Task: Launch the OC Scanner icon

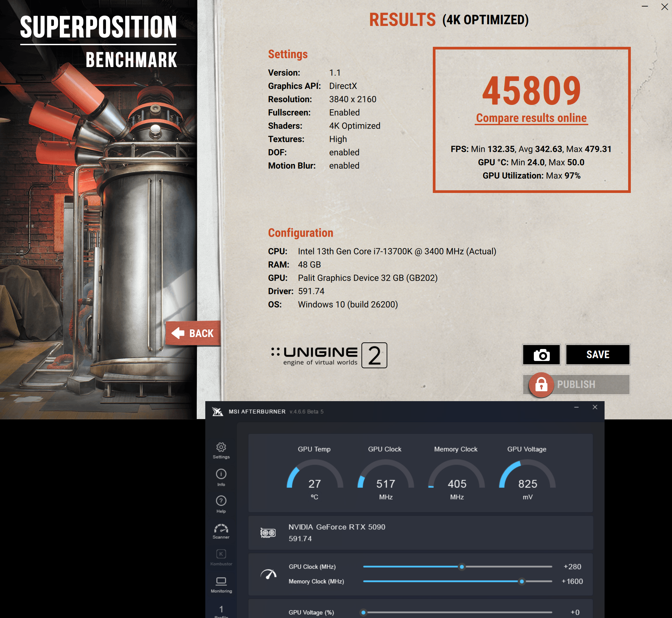Action: coord(221,529)
